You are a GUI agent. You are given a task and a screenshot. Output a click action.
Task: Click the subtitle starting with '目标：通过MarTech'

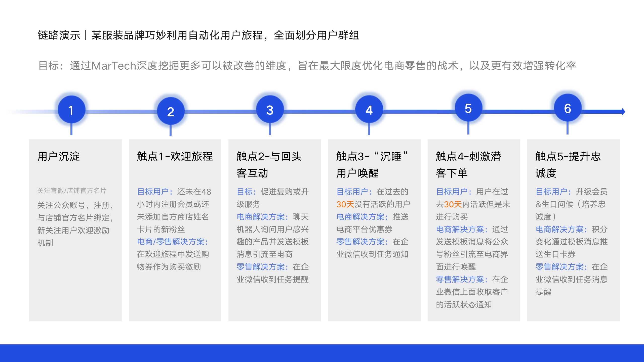(307, 66)
